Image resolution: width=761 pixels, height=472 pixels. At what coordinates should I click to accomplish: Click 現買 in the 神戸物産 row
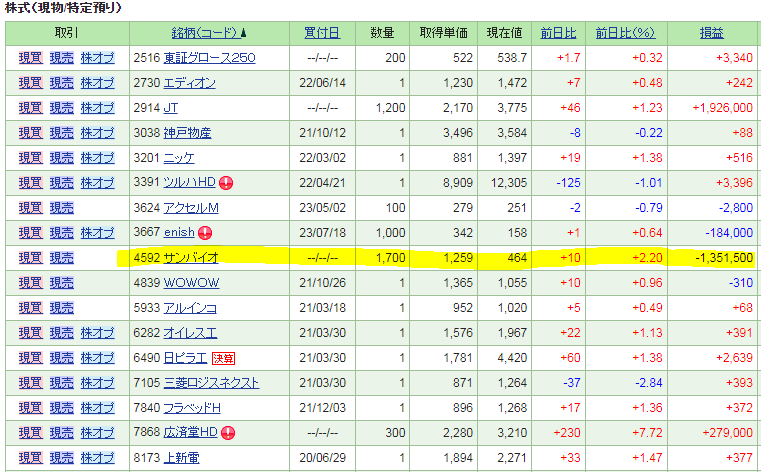click(x=31, y=133)
